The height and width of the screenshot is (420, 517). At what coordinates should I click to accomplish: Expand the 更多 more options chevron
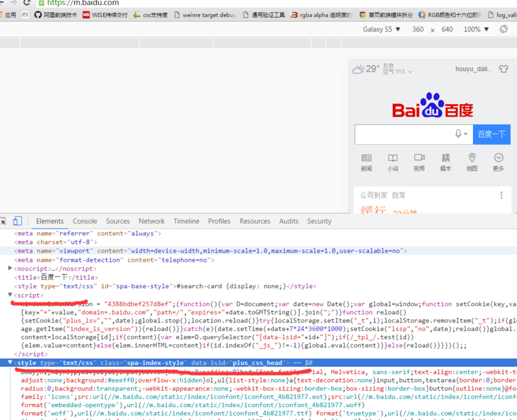click(x=498, y=158)
